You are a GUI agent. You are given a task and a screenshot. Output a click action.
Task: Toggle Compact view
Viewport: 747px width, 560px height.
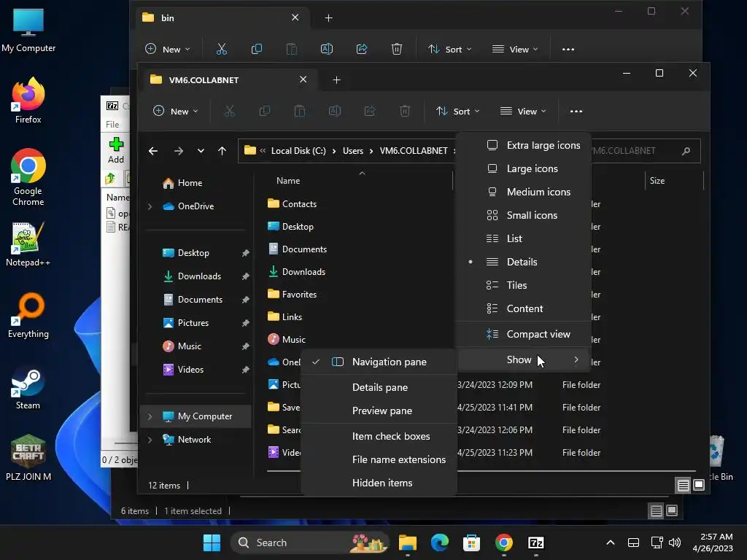[x=524, y=334]
